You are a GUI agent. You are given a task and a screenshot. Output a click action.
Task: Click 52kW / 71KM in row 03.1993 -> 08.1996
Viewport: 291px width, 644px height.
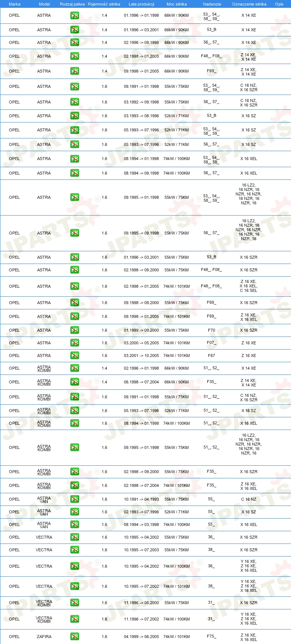pos(177,116)
